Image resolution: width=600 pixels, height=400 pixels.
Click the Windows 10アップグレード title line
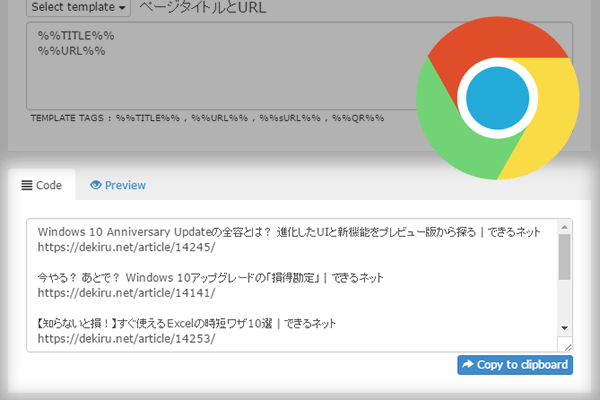point(210,278)
